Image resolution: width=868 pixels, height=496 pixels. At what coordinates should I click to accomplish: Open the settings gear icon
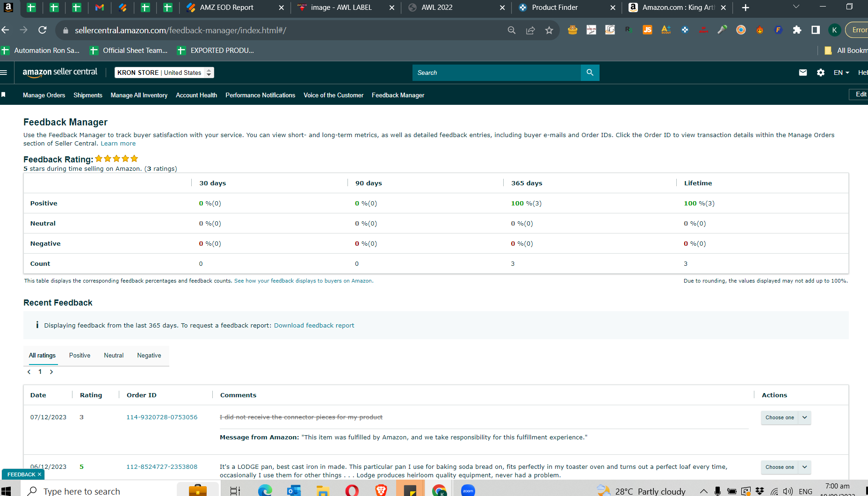coord(820,73)
